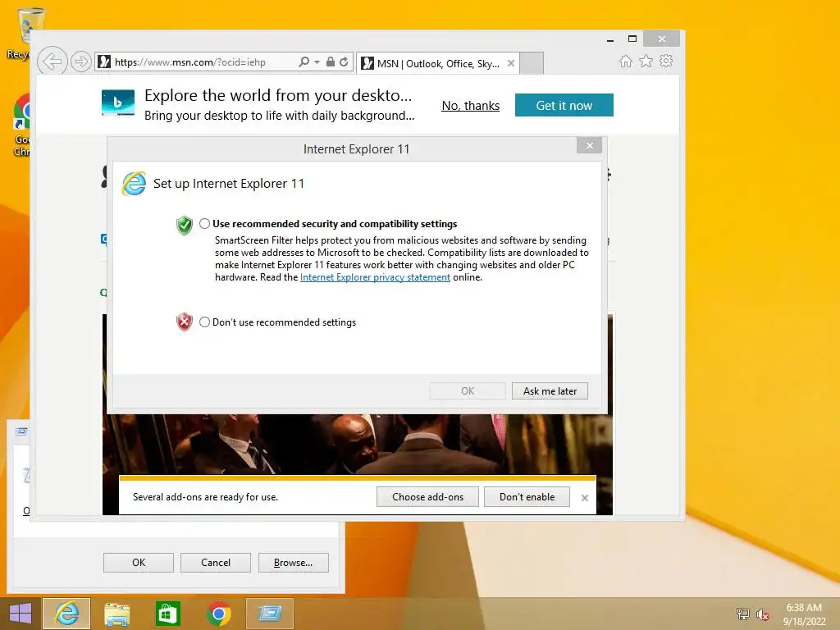Click the 'Get it now' button
Viewport: 840px width, 630px height.
[x=564, y=105]
